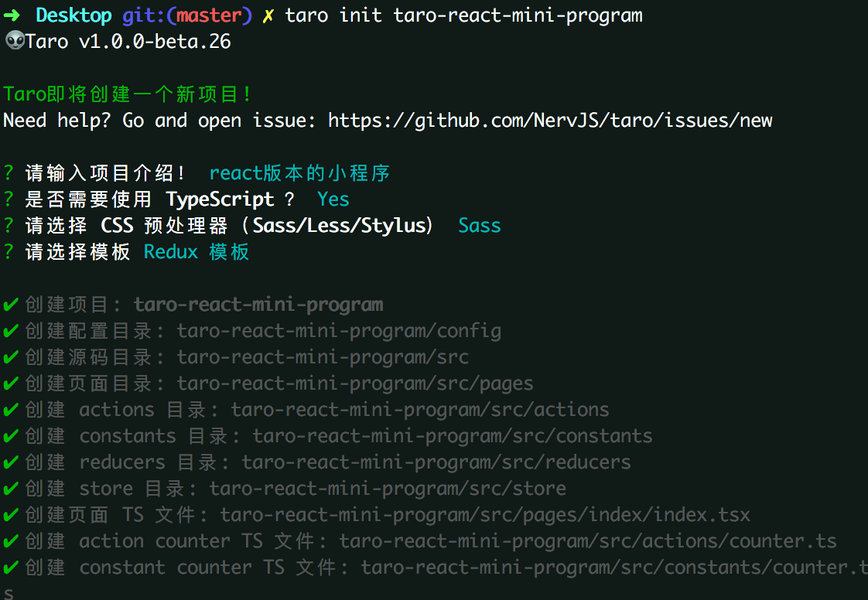
Task: Click the path ending 'src/pages/index/index.tsx'
Action: [485, 515]
